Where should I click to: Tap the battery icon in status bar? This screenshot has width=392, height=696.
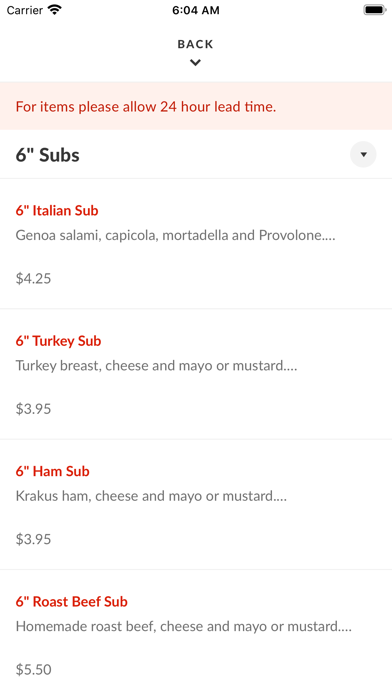[x=375, y=9]
